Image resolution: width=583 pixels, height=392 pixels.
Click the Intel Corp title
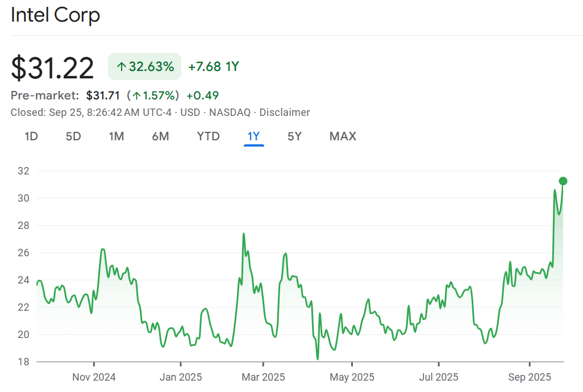pos(56,15)
